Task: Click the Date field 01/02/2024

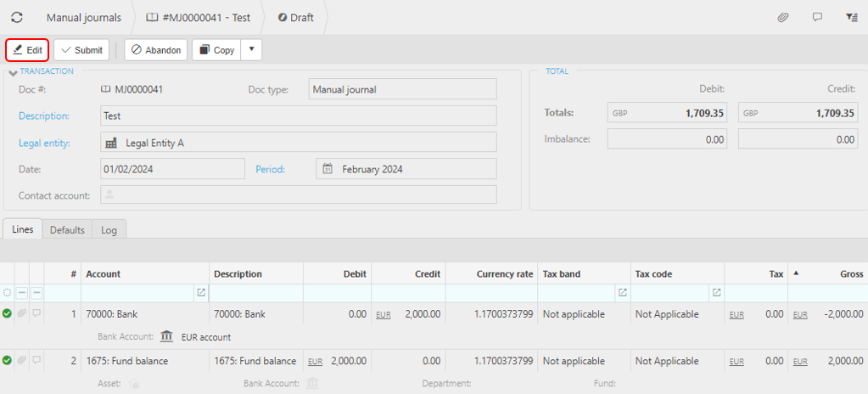Action: tap(172, 169)
